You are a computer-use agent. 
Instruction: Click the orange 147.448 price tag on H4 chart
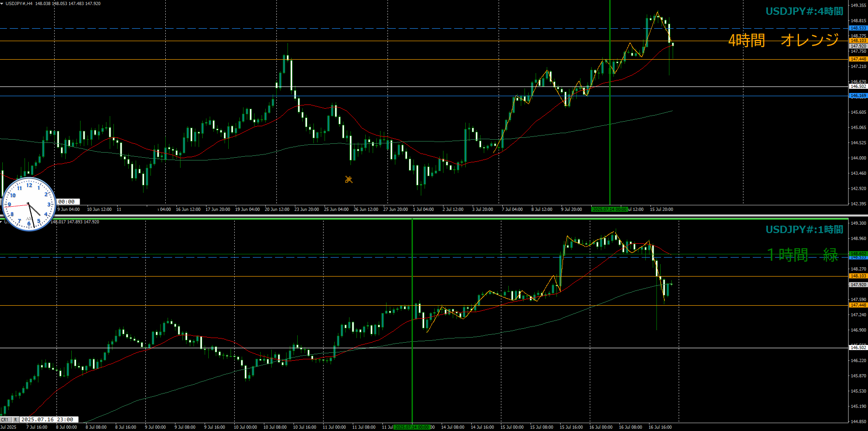pos(858,59)
